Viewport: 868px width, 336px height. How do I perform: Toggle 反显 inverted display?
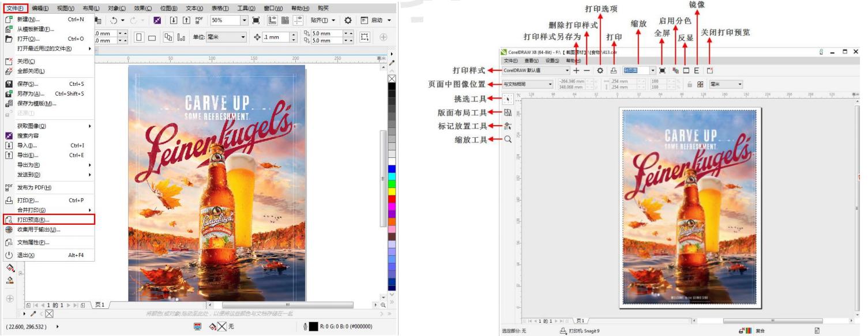686,70
